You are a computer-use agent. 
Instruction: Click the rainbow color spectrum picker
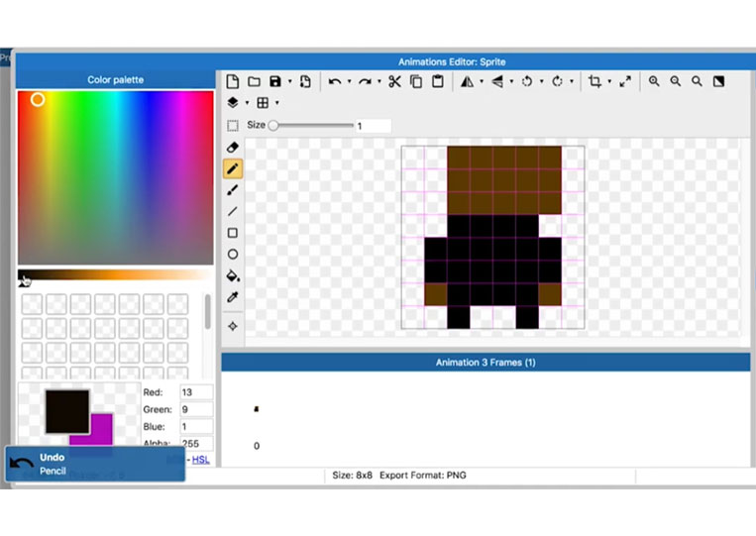coord(116,177)
